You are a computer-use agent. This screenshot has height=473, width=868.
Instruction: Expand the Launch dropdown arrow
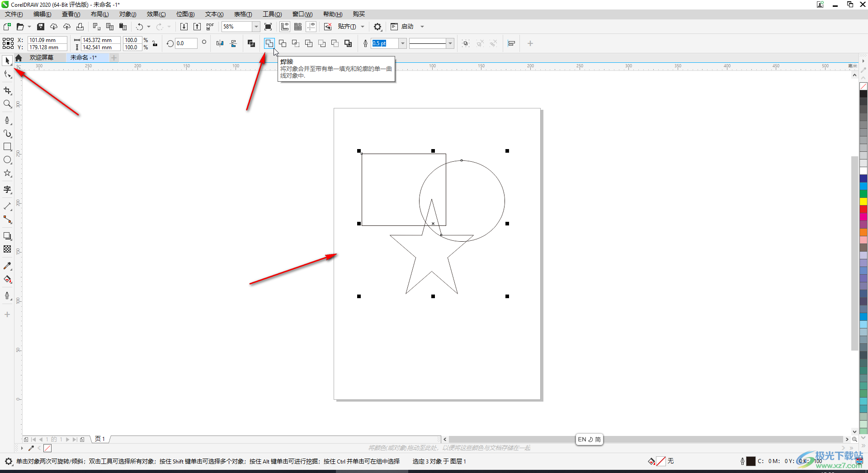[x=422, y=27]
